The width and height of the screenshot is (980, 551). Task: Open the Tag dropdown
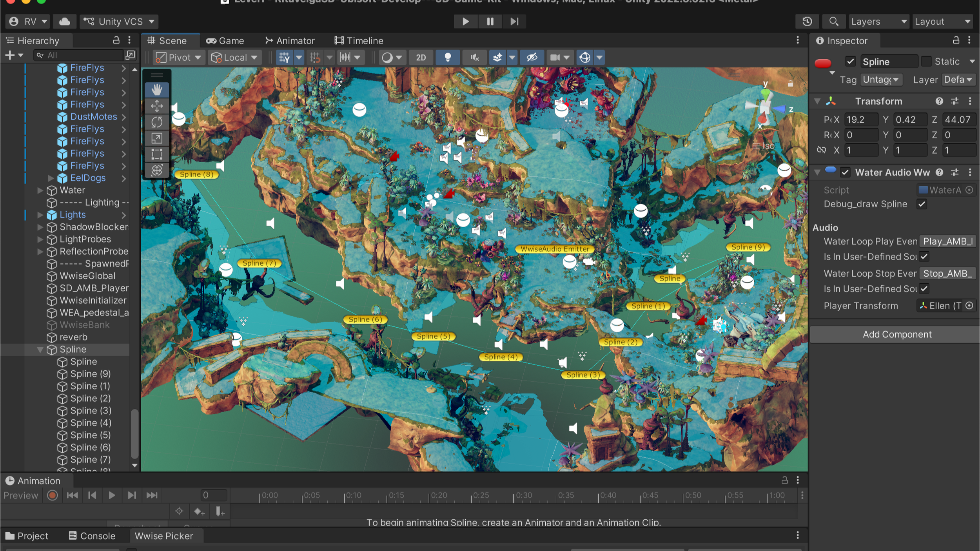[x=881, y=80]
